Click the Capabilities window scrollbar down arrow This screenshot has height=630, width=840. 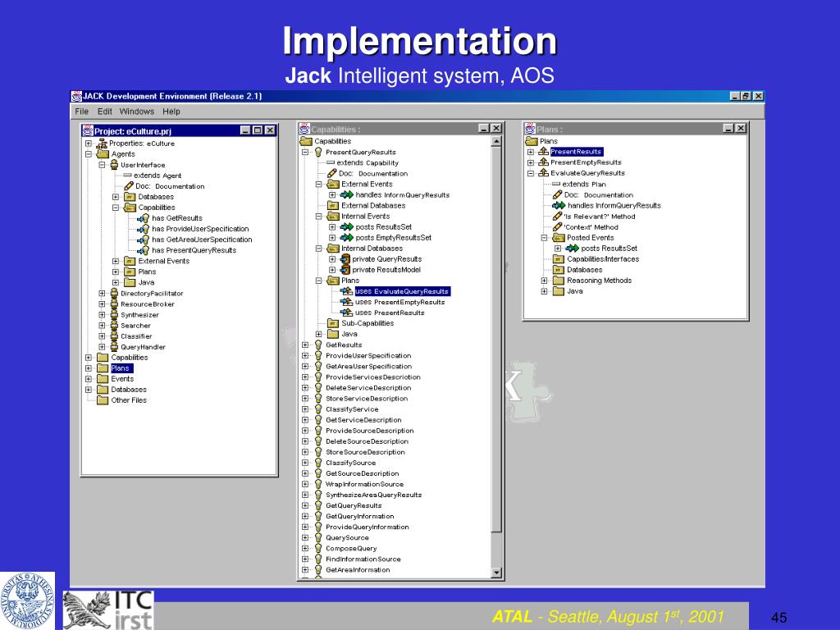[x=496, y=573]
